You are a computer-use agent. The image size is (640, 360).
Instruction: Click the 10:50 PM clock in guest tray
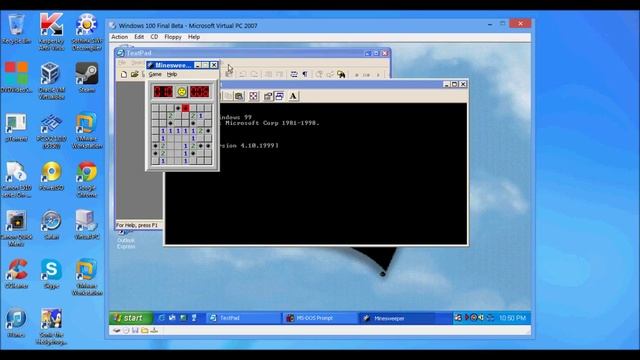[x=512, y=318]
